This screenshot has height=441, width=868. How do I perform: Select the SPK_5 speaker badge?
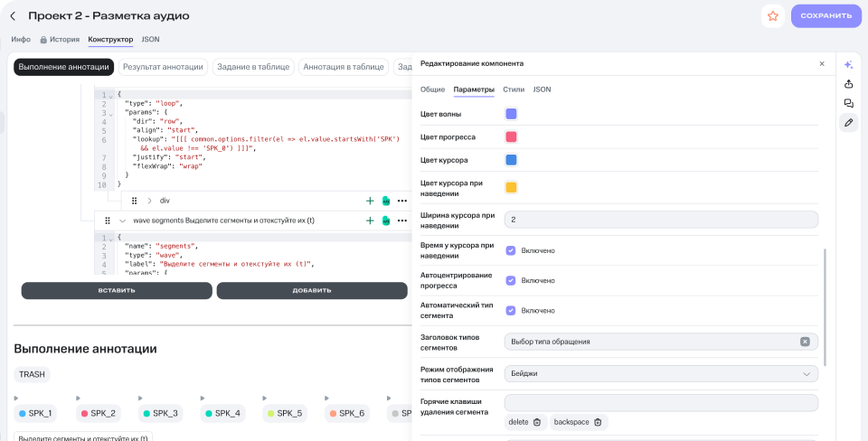pos(283,413)
